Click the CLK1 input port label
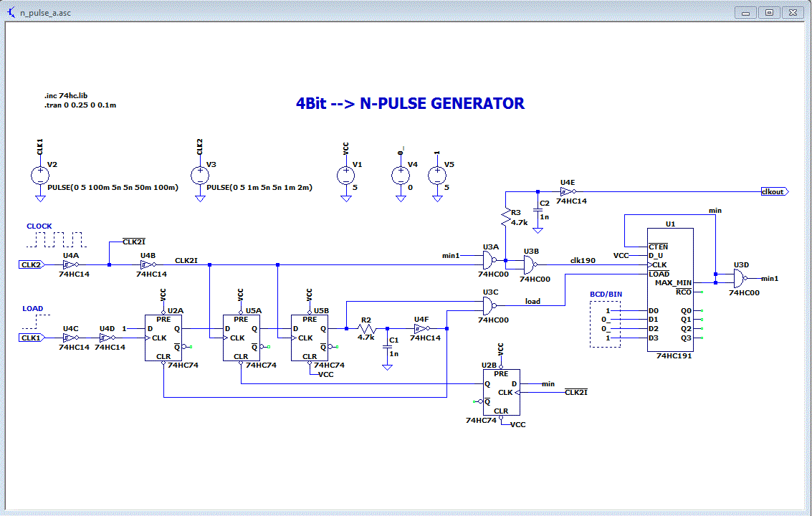812x516 pixels. [31, 338]
